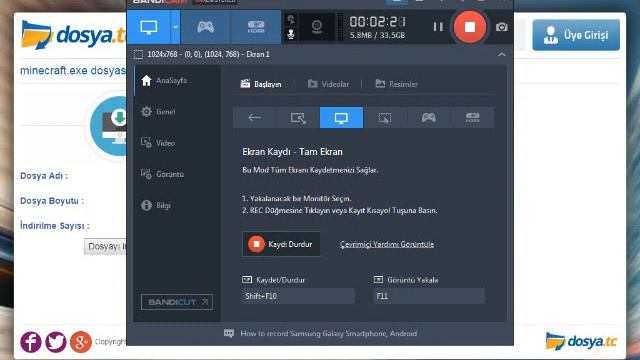Open Çevrimiçi Yardımı Görüntüle link
Viewport: 640px width, 360px height.
pyautogui.click(x=387, y=244)
